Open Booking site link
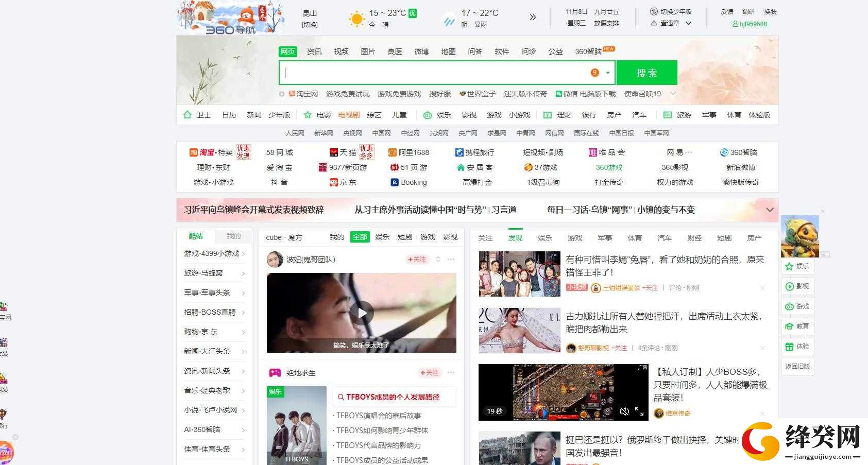The image size is (868, 465). [409, 182]
